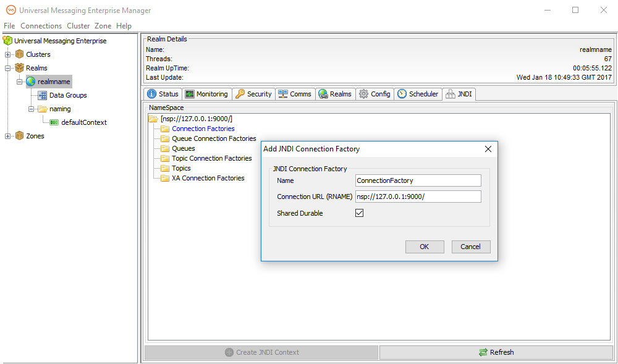Image resolution: width=618 pixels, height=364 pixels.
Task: Click the Universal Messaging app logo icon
Action: click(x=11, y=11)
